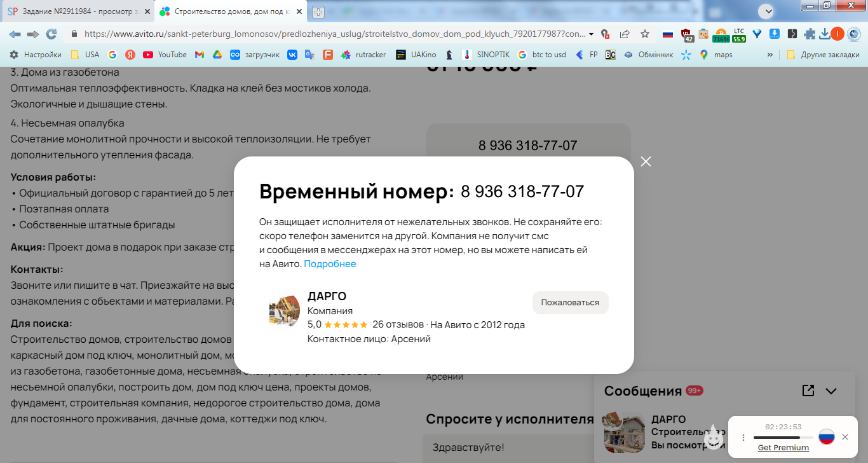
Task: Open the blue download-arrow extension
Action: click(x=775, y=34)
